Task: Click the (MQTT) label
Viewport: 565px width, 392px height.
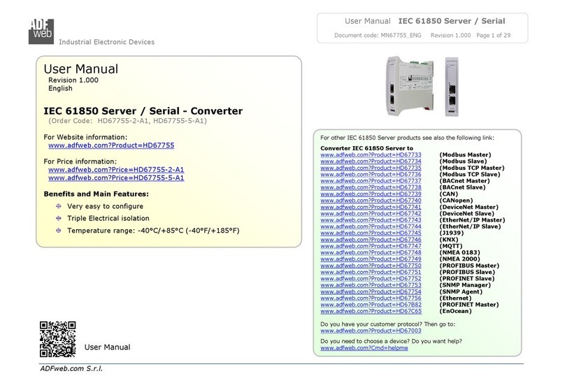Action: coord(451,246)
